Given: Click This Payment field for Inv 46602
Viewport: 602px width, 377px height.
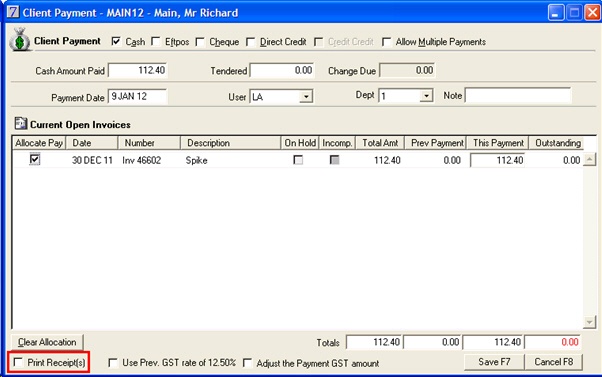Looking at the screenshot, I should (498, 160).
